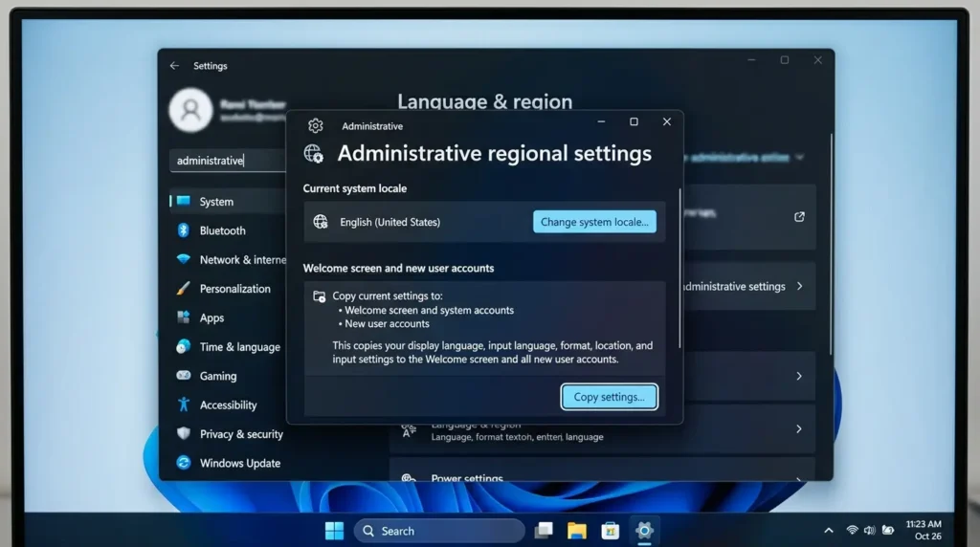Click the Settings gear on the taskbar

point(644,531)
